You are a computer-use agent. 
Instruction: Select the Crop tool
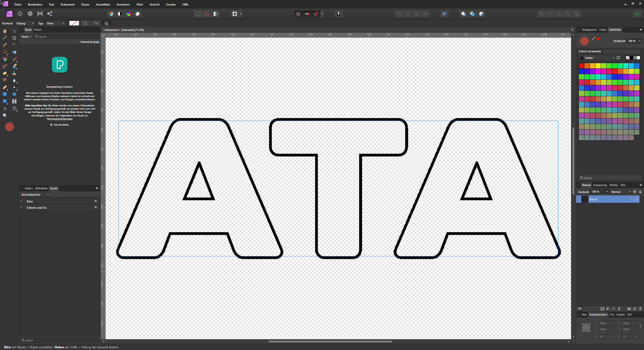tap(14, 38)
